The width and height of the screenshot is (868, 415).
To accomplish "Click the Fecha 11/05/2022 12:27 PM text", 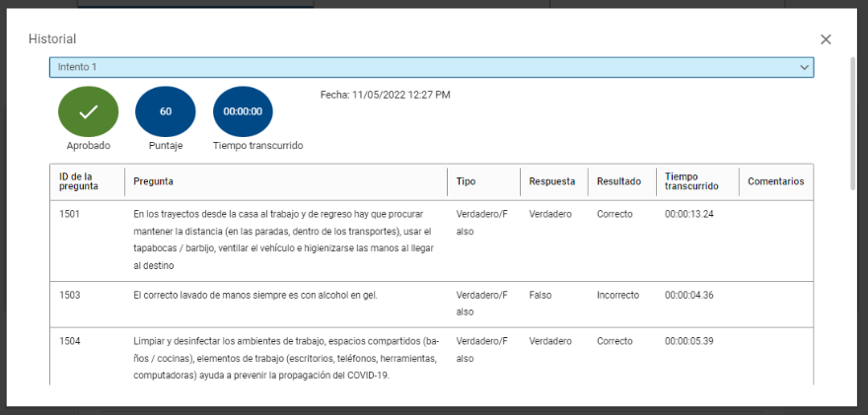I will pos(386,95).
